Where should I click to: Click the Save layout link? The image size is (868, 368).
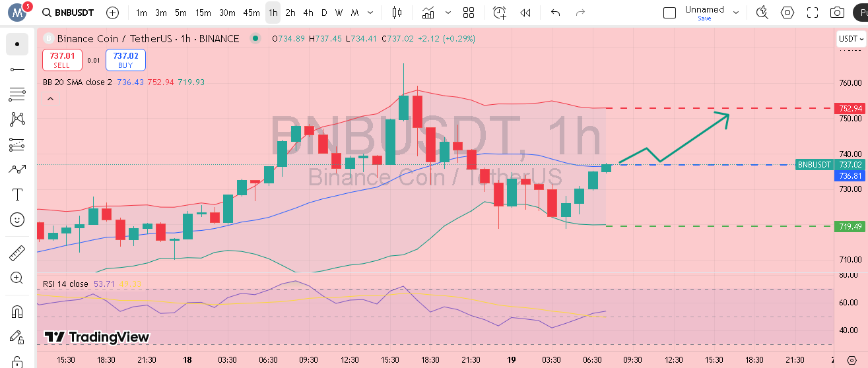pos(704,18)
